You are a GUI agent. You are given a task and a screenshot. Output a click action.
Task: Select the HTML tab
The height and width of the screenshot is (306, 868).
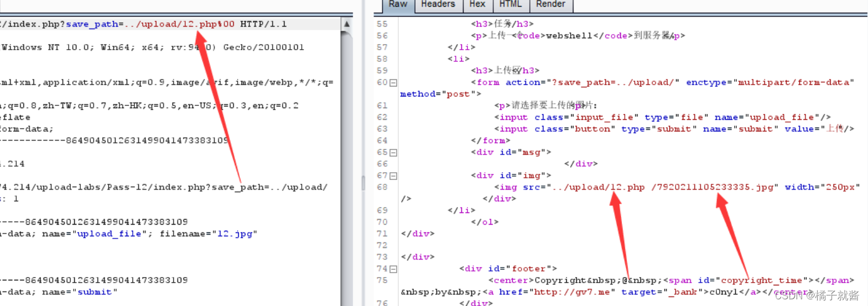[510, 4]
